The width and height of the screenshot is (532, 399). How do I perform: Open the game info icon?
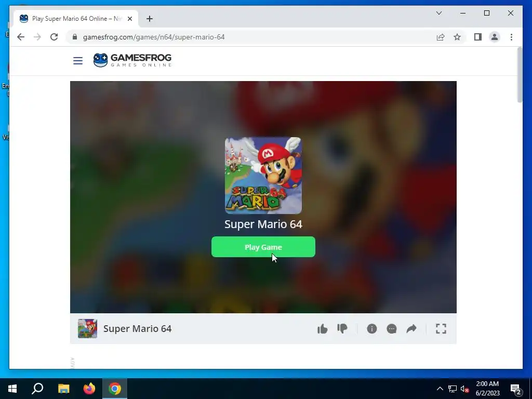point(372,328)
